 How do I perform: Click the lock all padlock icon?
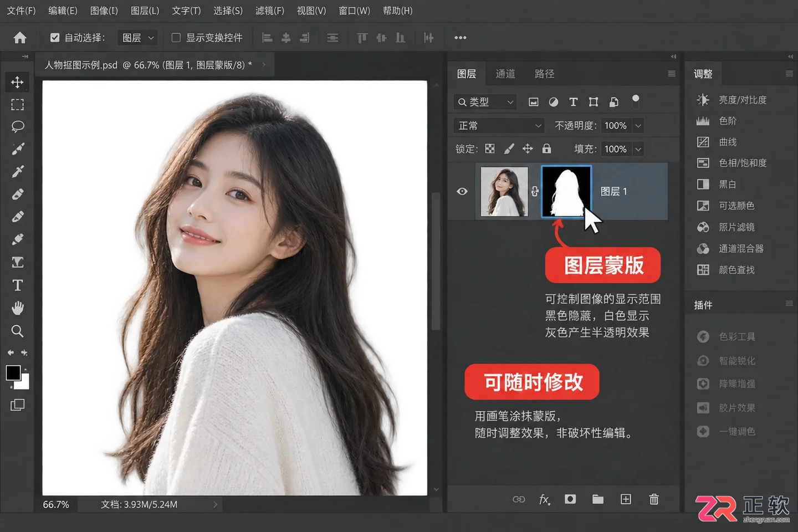(x=546, y=149)
